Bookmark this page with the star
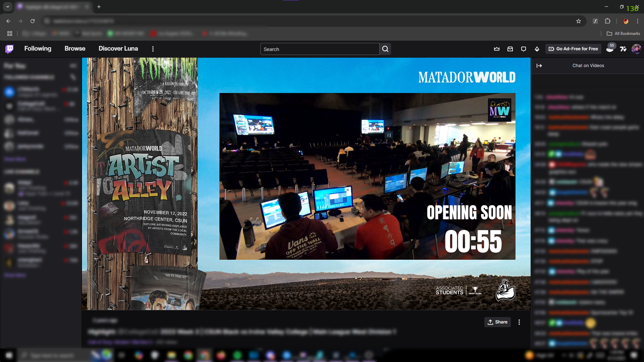644x362 pixels. coord(579,21)
